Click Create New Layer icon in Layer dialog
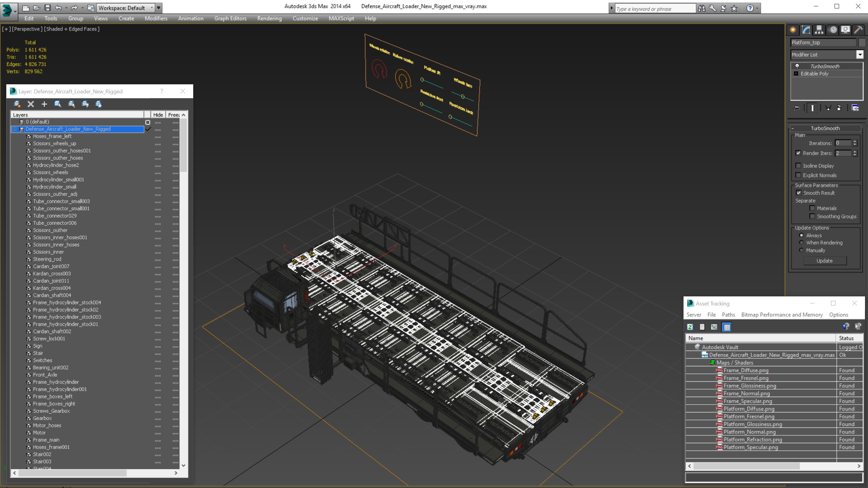 click(17, 104)
